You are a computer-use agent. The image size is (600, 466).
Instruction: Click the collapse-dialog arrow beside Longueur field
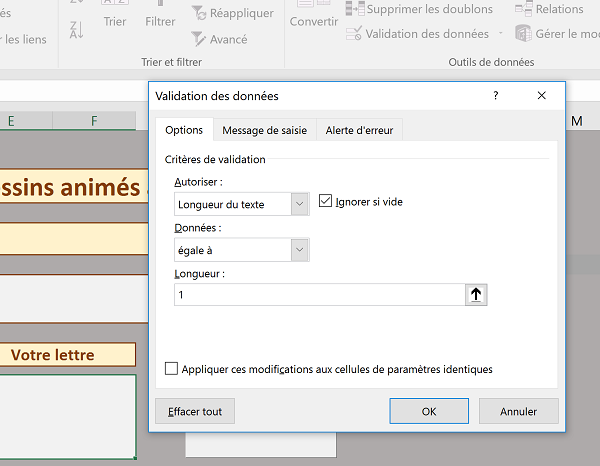(x=476, y=295)
